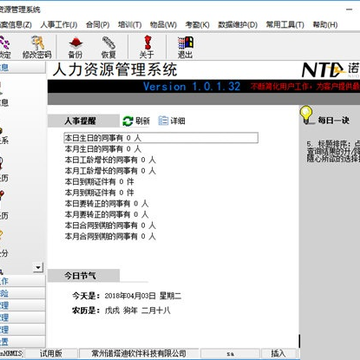The height and width of the screenshot is (360, 360).
Task: Click the 每日一诀 daily tip heading
Action: pyautogui.click(x=333, y=120)
